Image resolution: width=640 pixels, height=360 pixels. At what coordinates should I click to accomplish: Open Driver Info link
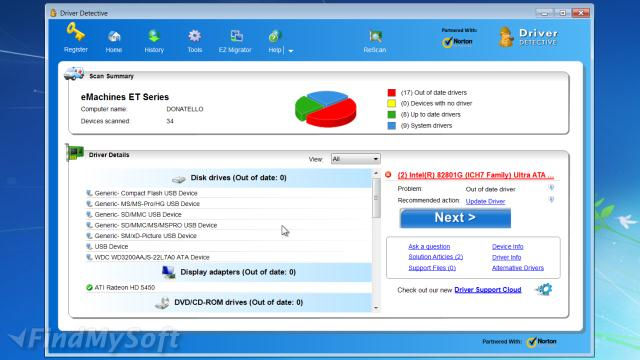coord(506,258)
